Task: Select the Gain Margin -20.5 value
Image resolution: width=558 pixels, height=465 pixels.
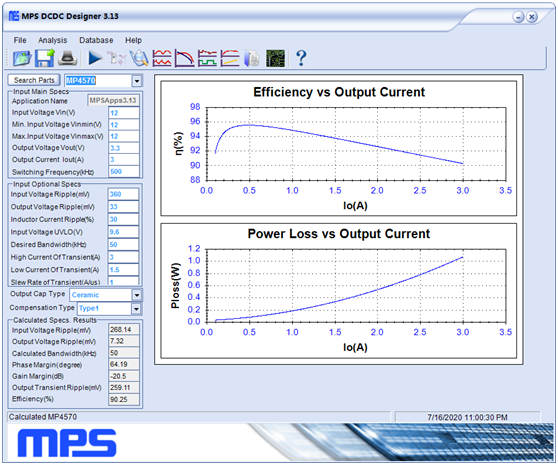Action: (x=123, y=376)
